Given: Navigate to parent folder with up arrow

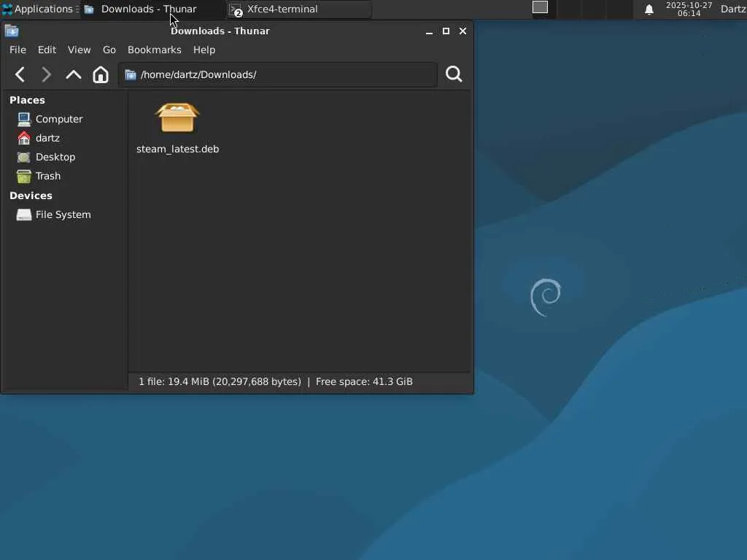Looking at the screenshot, I should (x=74, y=75).
